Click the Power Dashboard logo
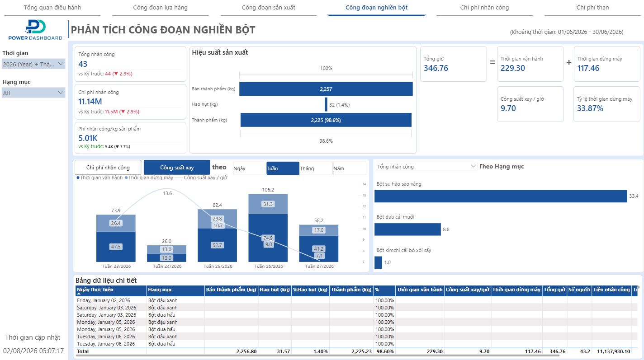Image resolution: width=644 pixels, height=360 pixels. tap(35, 30)
